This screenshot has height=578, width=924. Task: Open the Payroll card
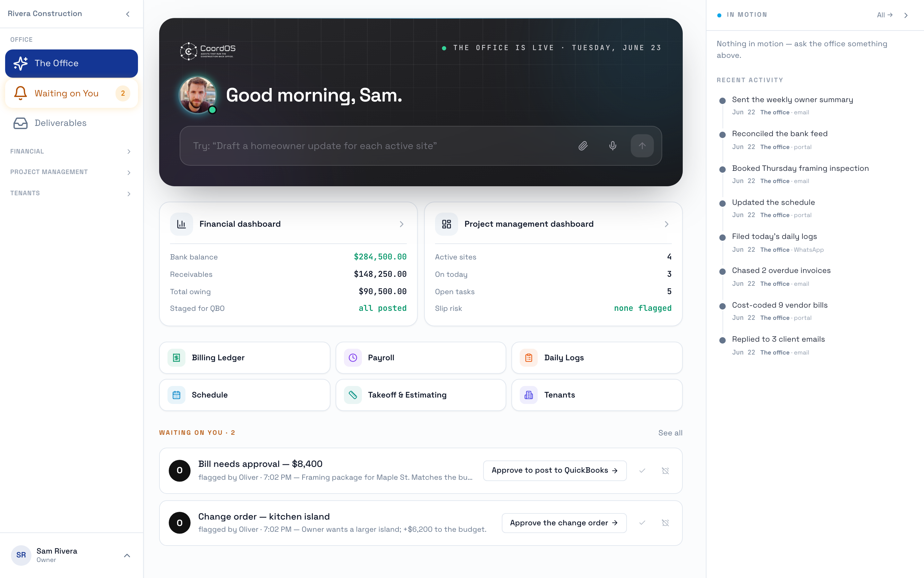tap(421, 358)
